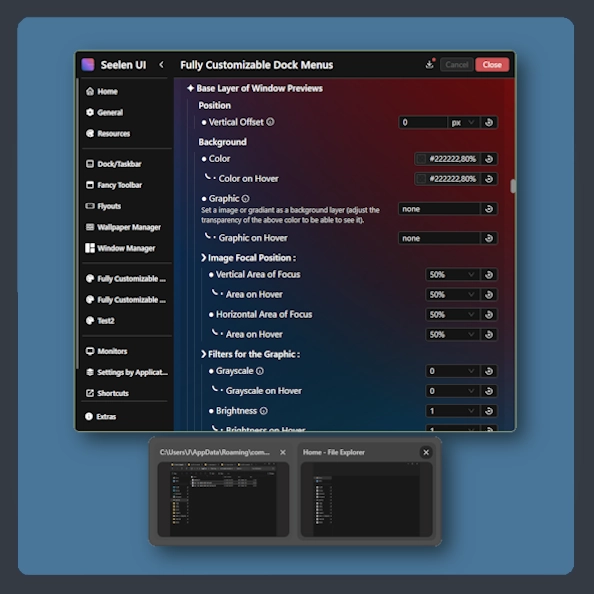Show info for Grayscale option
The width and height of the screenshot is (594, 594).
[260, 371]
